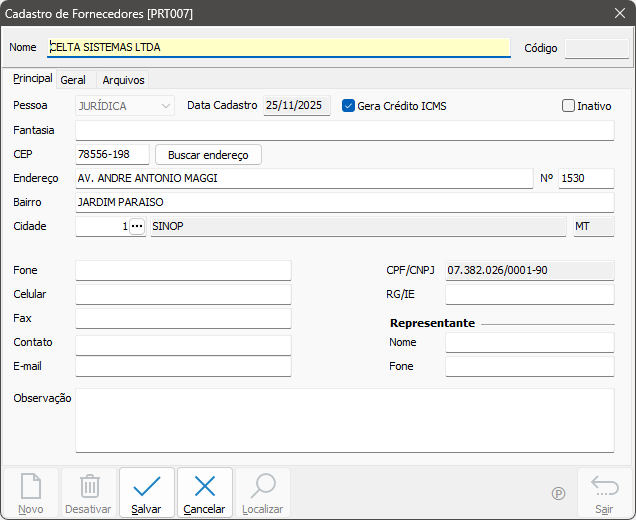
Task: Enable the Inativo checkbox
Action: tap(569, 106)
